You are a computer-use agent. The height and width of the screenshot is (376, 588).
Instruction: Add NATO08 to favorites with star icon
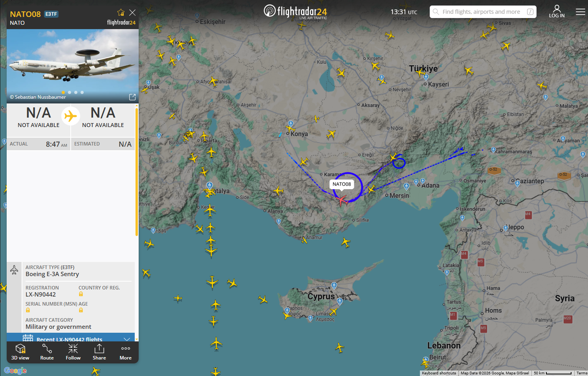(x=121, y=13)
